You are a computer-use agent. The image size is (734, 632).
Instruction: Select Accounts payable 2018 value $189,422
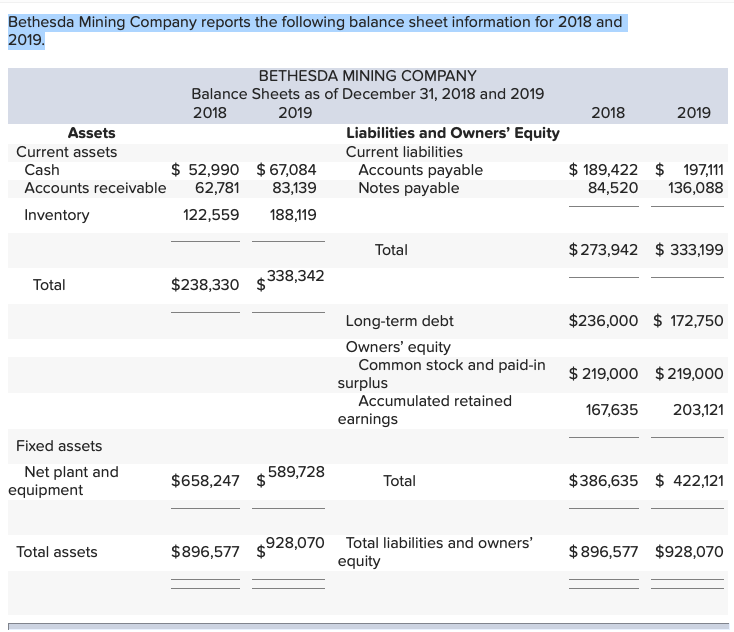pos(603,169)
